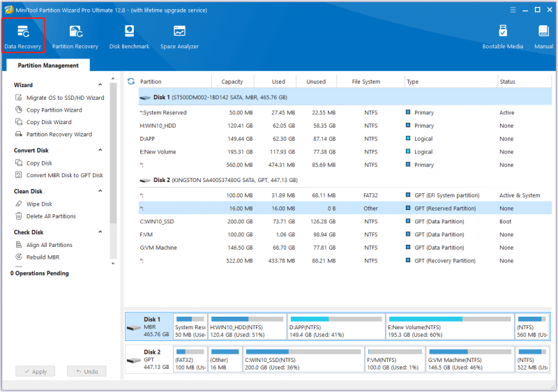Screen dimensions: 558x392
Task: Open the hamburger menu in the title bar
Action: (513, 10)
